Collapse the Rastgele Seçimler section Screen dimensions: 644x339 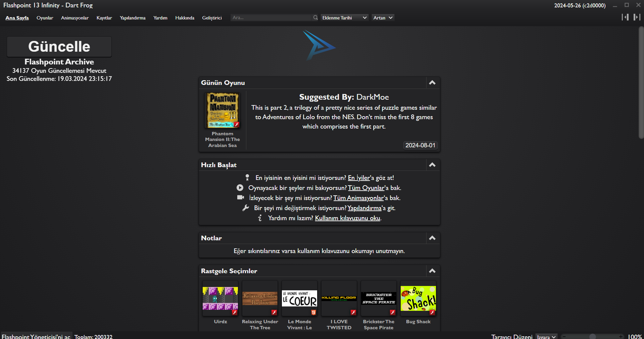point(432,271)
